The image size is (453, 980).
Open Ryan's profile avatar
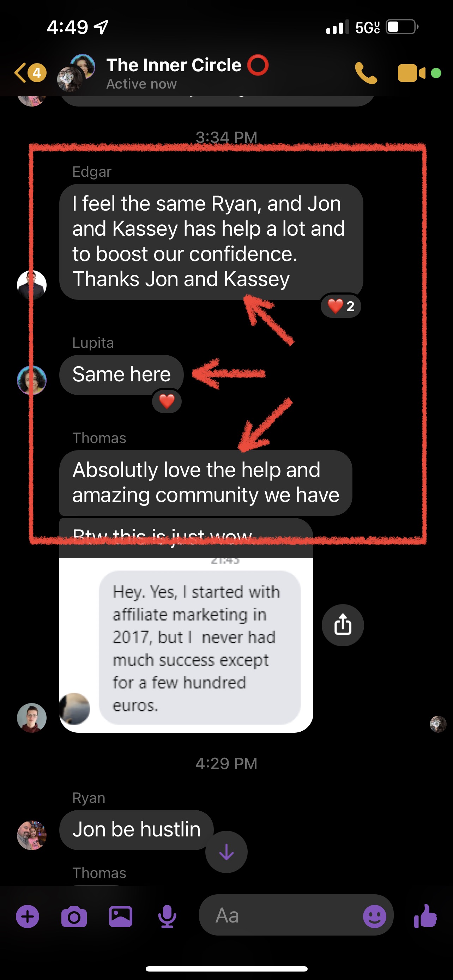pyautogui.click(x=31, y=835)
